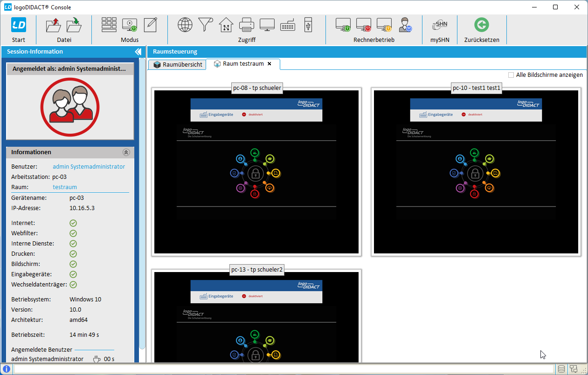Click the 'amd64' architecture value
588x375 pixels.
coord(78,320)
